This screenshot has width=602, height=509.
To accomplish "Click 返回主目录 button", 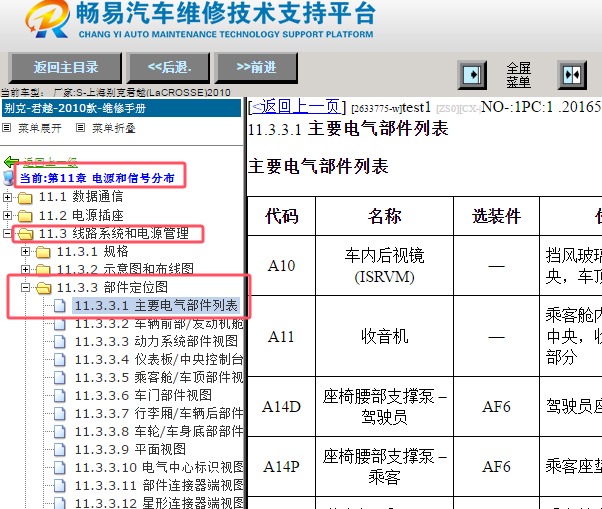I will (x=65, y=68).
